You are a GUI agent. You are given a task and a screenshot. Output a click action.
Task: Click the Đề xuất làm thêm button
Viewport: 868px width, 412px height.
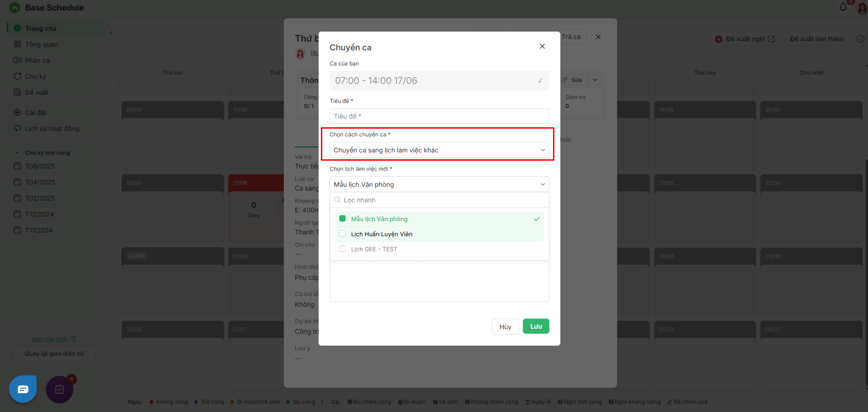[817, 39]
